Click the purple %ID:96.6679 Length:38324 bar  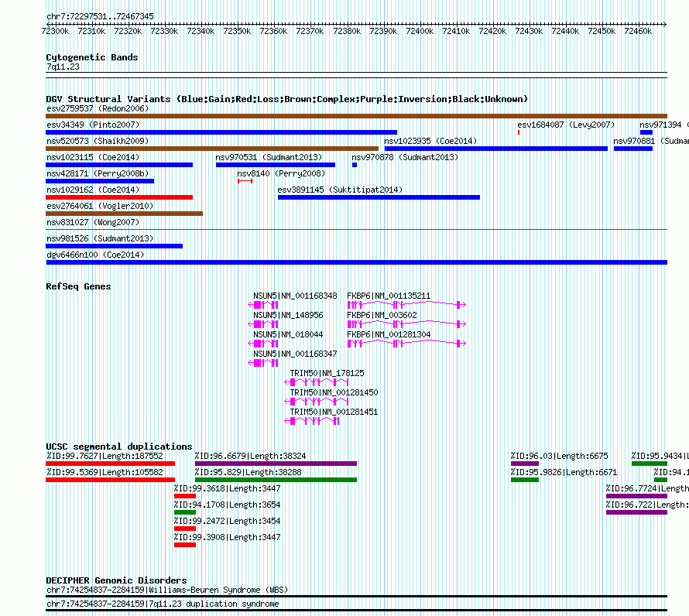(276, 464)
